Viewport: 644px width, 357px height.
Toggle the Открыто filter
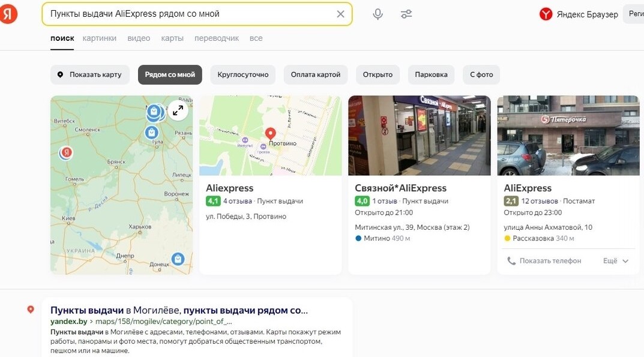click(x=378, y=75)
